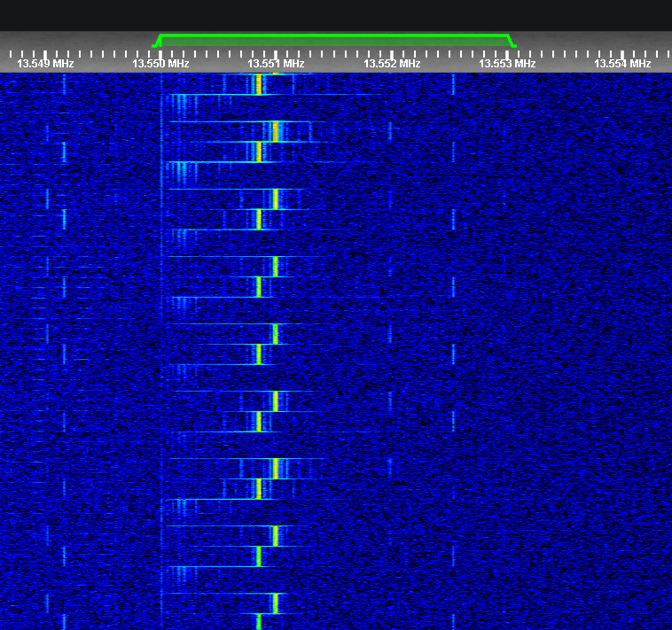
Task: Tune to the 13.552 MHz frequency label
Action: pos(392,64)
